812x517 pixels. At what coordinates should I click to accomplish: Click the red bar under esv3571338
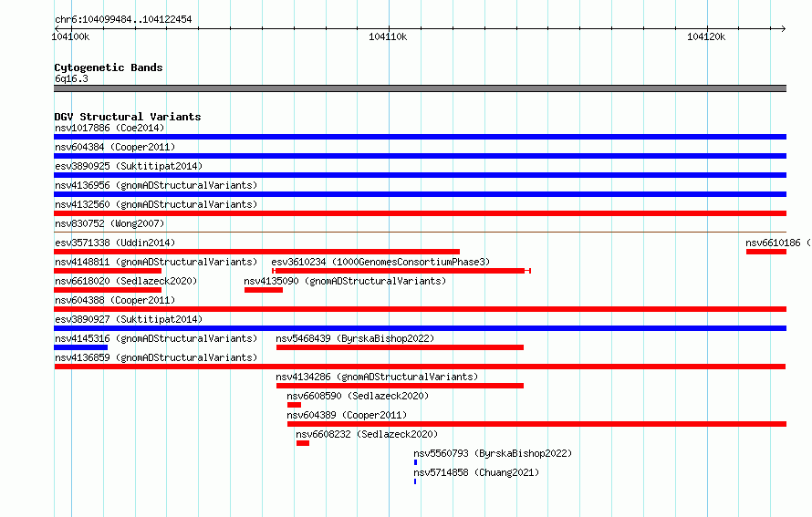257,252
